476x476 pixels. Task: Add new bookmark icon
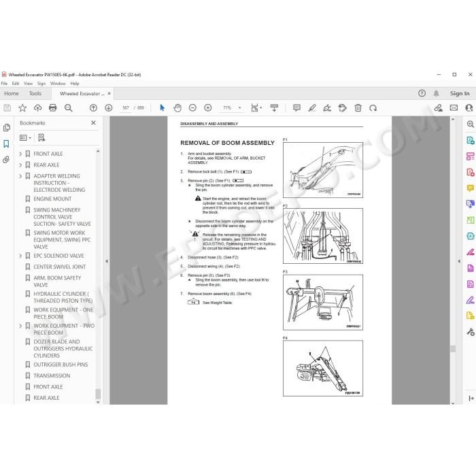[41, 137]
